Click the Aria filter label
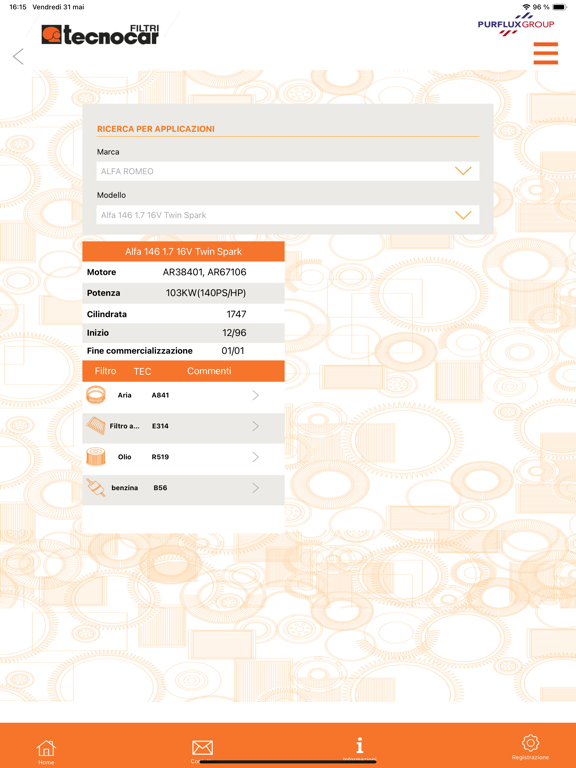The image size is (576, 768). pos(124,395)
